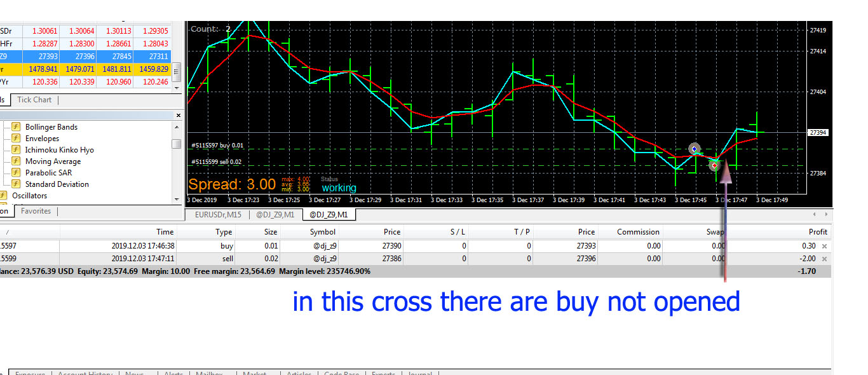Select the 2019.12.03 17:46:38 buy order row

coord(416,246)
